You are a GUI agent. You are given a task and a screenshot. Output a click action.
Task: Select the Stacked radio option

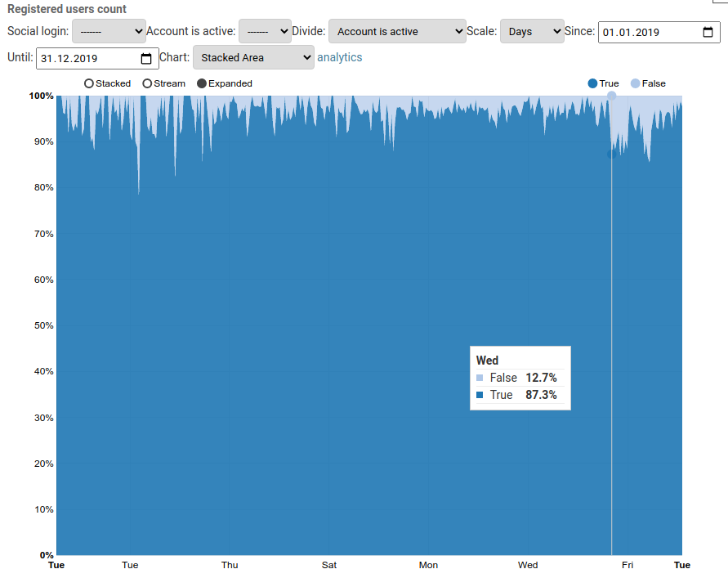(x=89, y=83)
